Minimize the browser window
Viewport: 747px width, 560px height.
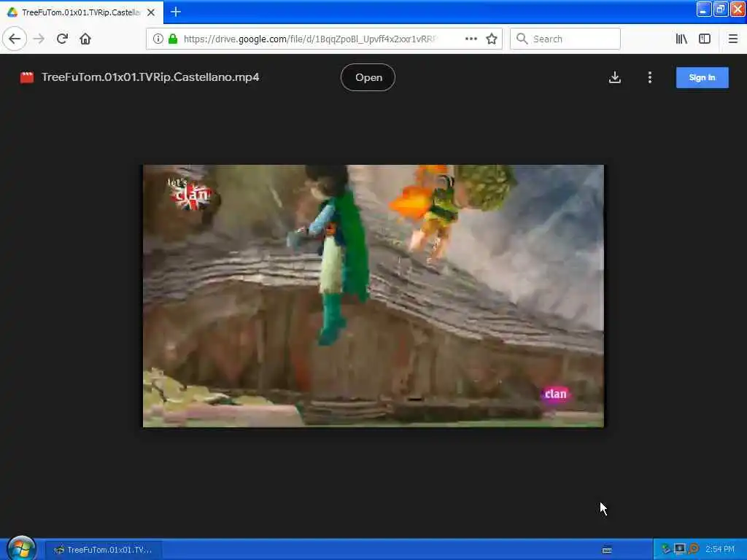click(704, 9)
